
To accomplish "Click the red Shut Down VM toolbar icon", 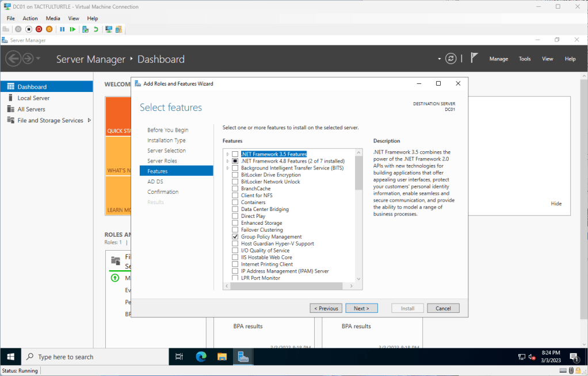I will 39,29.
